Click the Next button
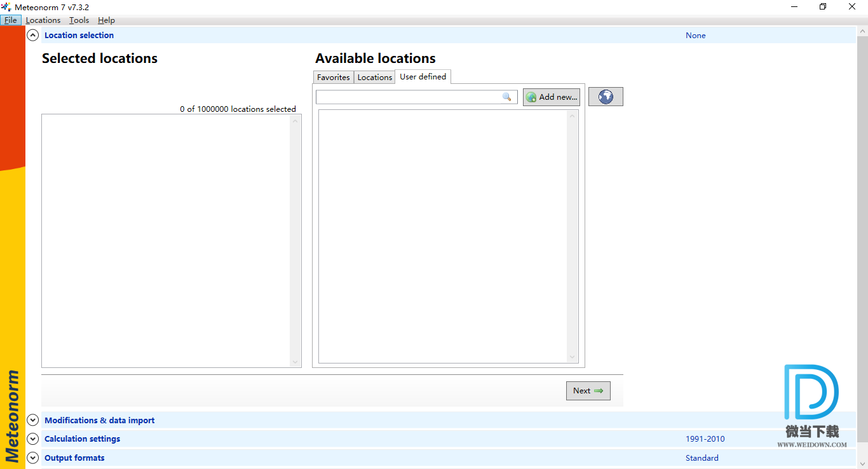 click(588, 391)
